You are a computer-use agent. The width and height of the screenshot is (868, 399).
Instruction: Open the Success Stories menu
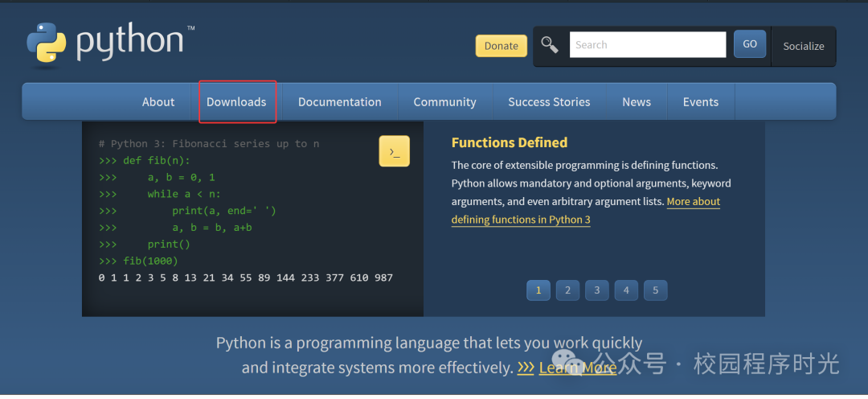point(549,102)
